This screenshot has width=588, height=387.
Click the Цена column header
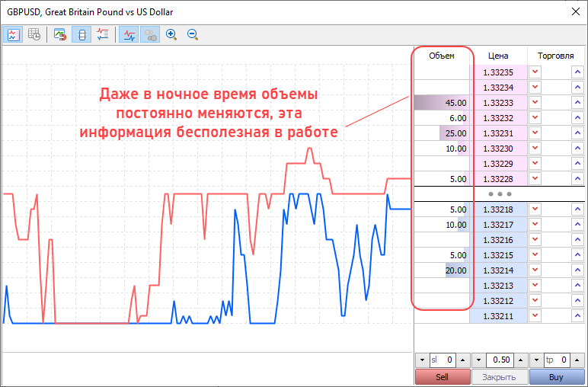pyautogui.click(x=498, y=56)
